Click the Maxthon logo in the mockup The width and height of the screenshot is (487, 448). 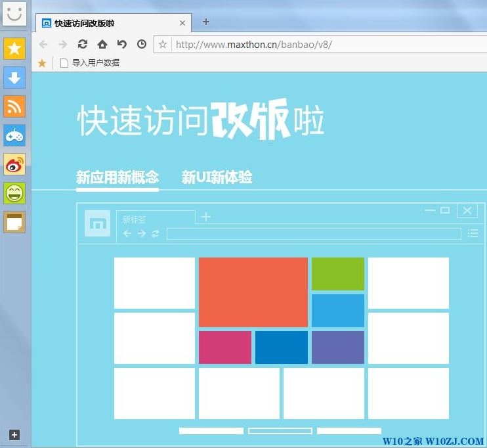click(98, 223)
